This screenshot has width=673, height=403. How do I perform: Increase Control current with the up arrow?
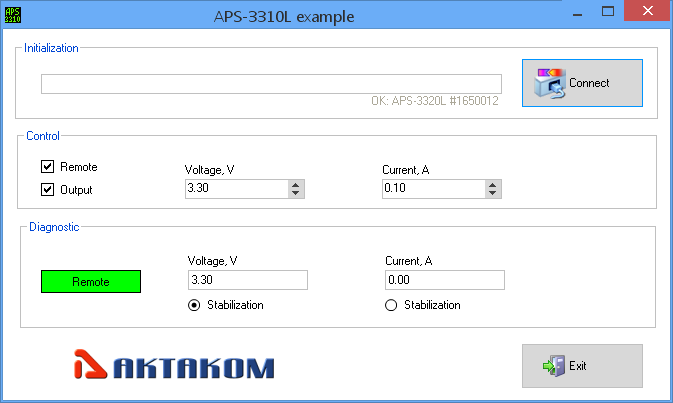click(493, 185)
